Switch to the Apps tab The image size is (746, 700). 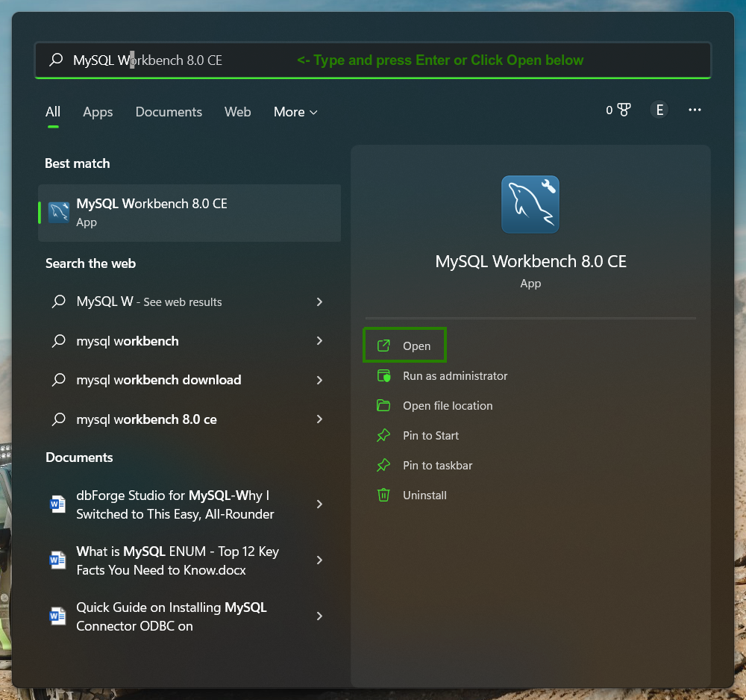pyautogui.click(x=98, y=112)
